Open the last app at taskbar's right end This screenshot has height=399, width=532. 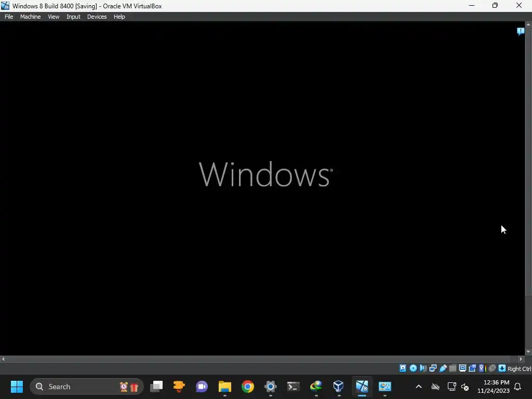click(385, 387)
